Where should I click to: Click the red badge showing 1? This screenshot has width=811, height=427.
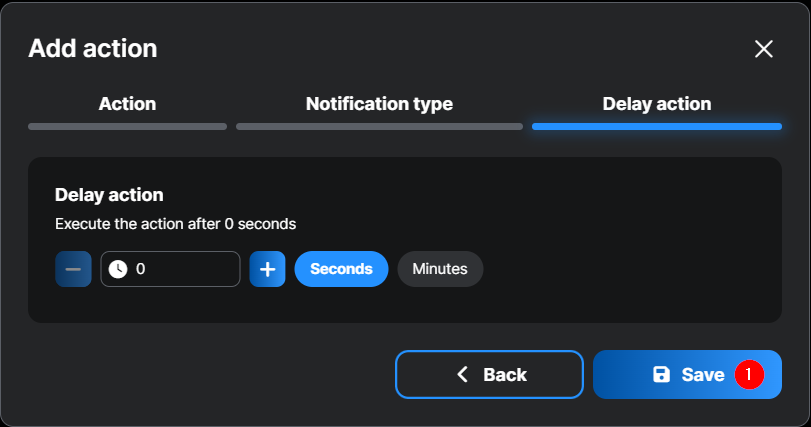pos(749,375)
